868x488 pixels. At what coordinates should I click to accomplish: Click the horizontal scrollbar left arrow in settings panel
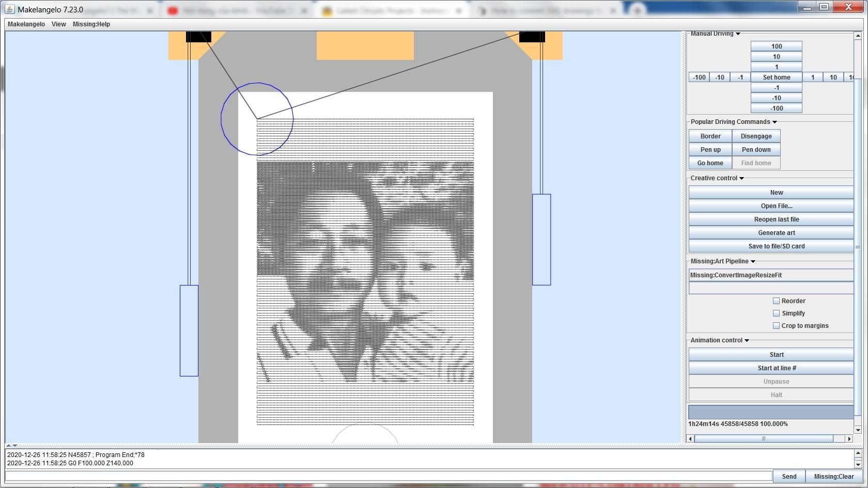[x=691, y=438]
